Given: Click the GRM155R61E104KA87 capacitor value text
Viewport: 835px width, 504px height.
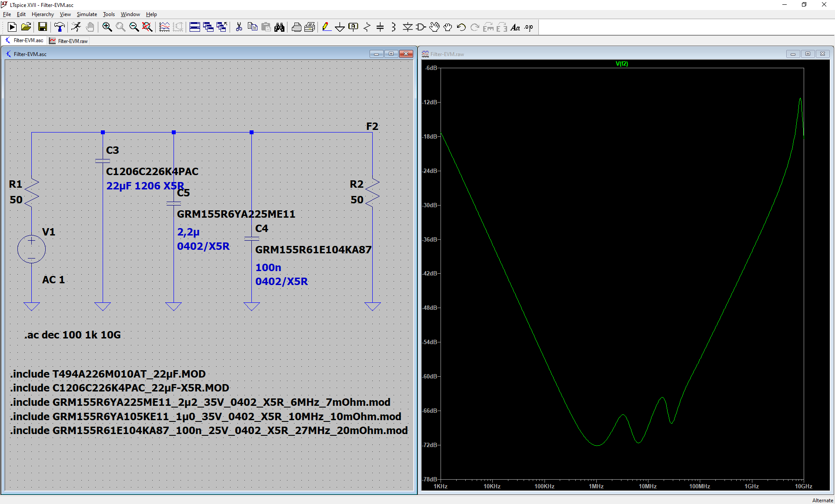Looking at the screenshot, I should pyautogui.click(x=313, y=250).
